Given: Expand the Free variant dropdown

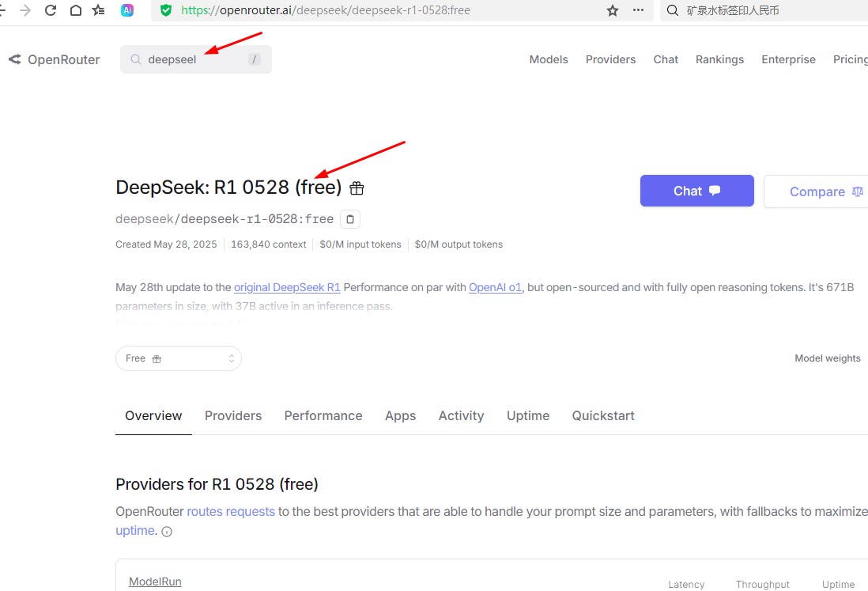Looking at the screenshot, I should click(179, 358).
